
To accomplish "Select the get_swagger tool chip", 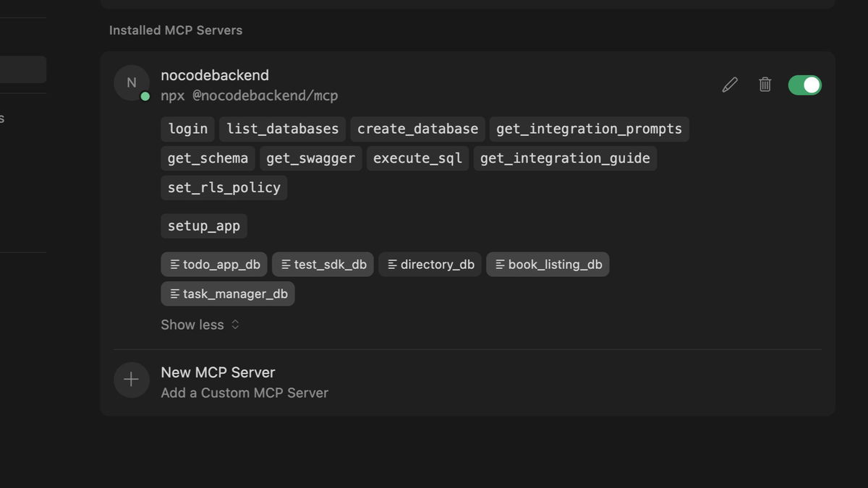I will [310, 158].
